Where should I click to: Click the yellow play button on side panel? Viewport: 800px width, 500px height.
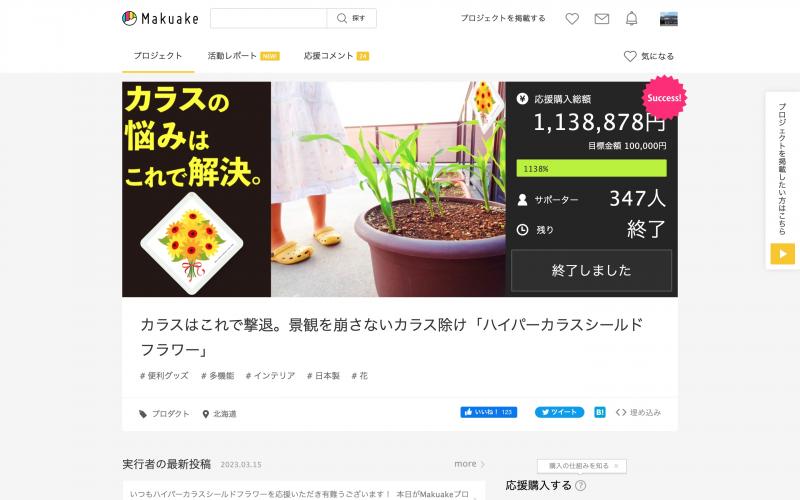point(782,254)
